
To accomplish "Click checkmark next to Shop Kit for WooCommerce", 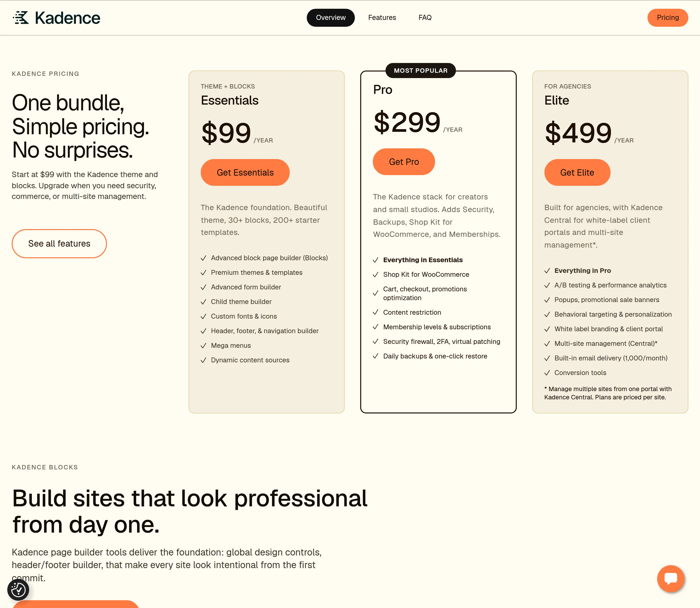I will click(x=376, y=275).
